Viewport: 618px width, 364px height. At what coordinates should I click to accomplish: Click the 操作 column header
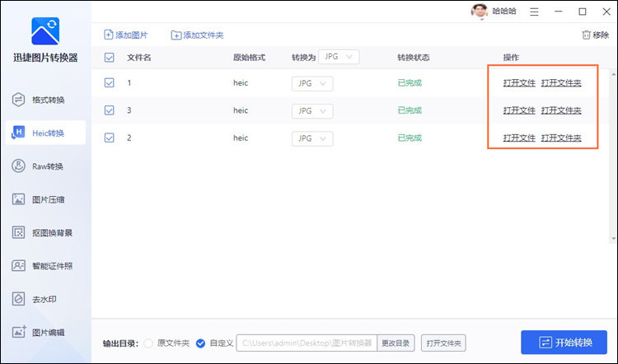[x=511, y=58]
